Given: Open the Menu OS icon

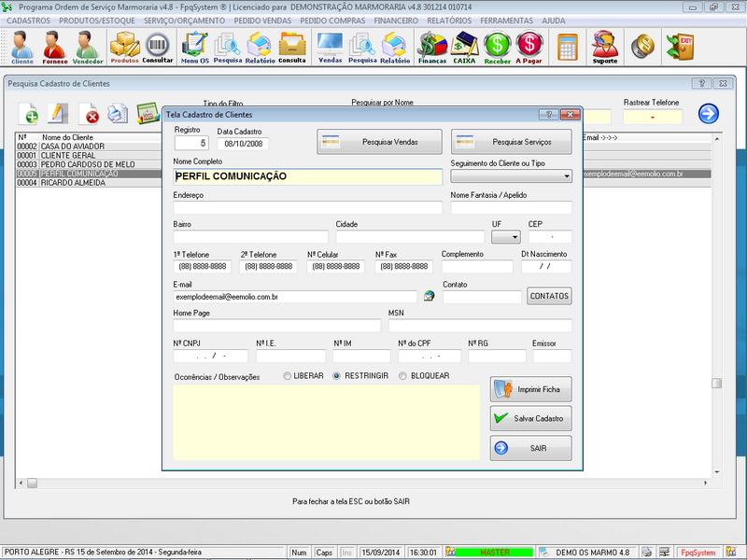Looking at the screenshot, I should coord(195,47).
